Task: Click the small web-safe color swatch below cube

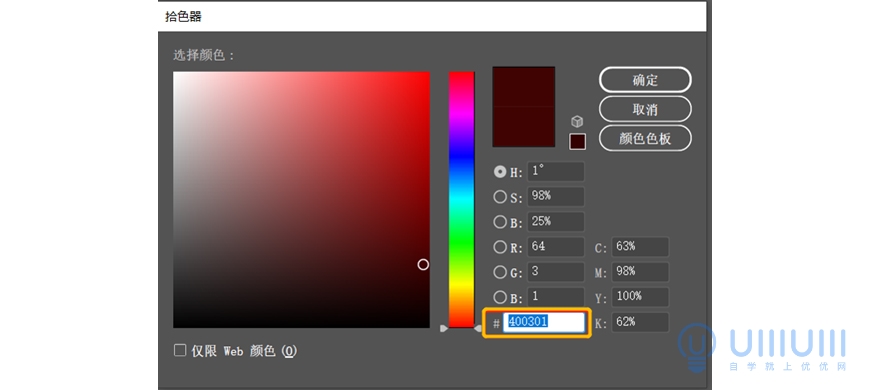Action: tap(577, 141)
